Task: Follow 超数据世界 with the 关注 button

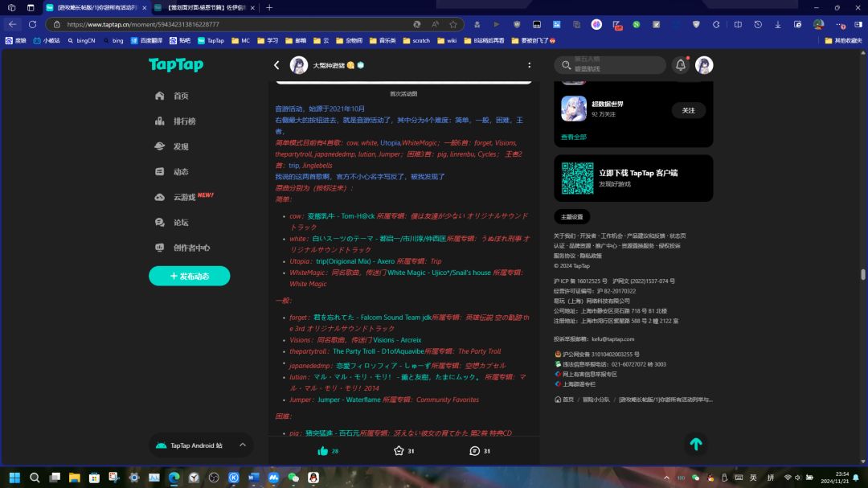Action: pyautogui.click(x=688, y=110)
